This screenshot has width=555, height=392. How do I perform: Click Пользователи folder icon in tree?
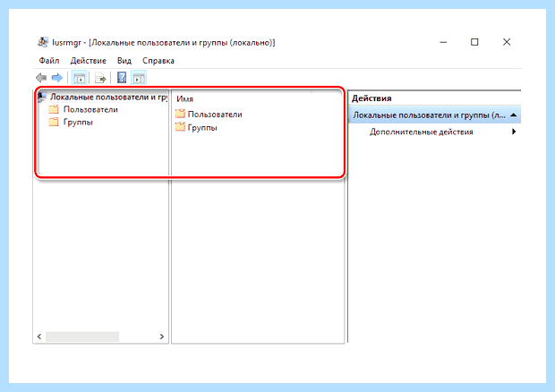tap(54, 109)
